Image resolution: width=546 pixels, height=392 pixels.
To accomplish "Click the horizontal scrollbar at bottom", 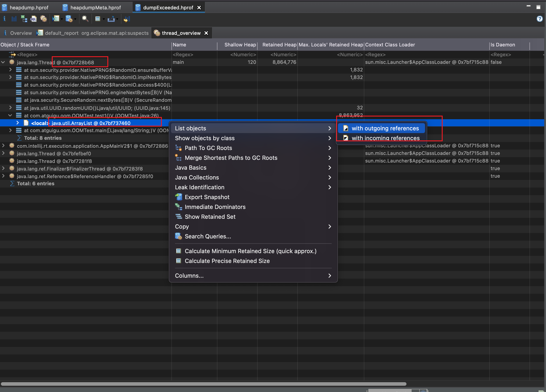I will (204, 384).
